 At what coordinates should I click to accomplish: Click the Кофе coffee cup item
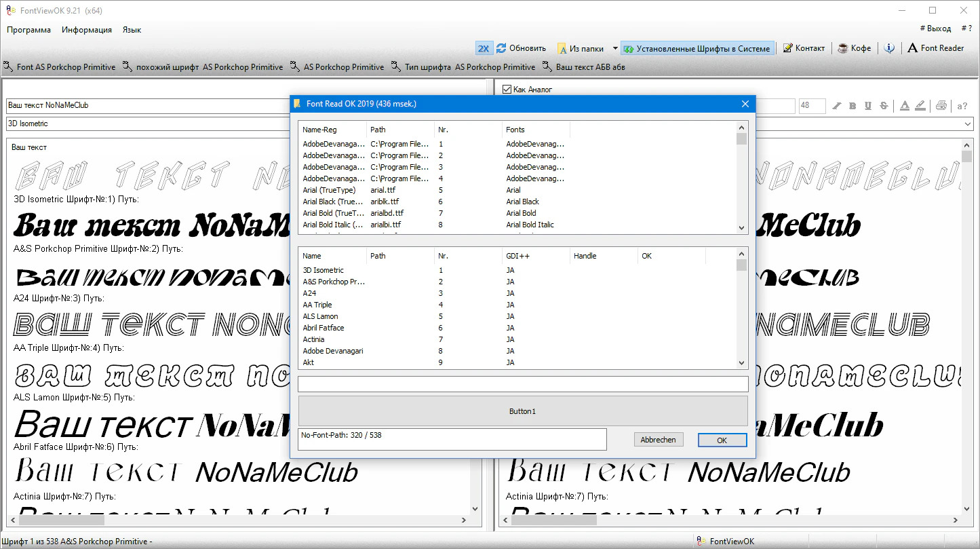(855, 48)
